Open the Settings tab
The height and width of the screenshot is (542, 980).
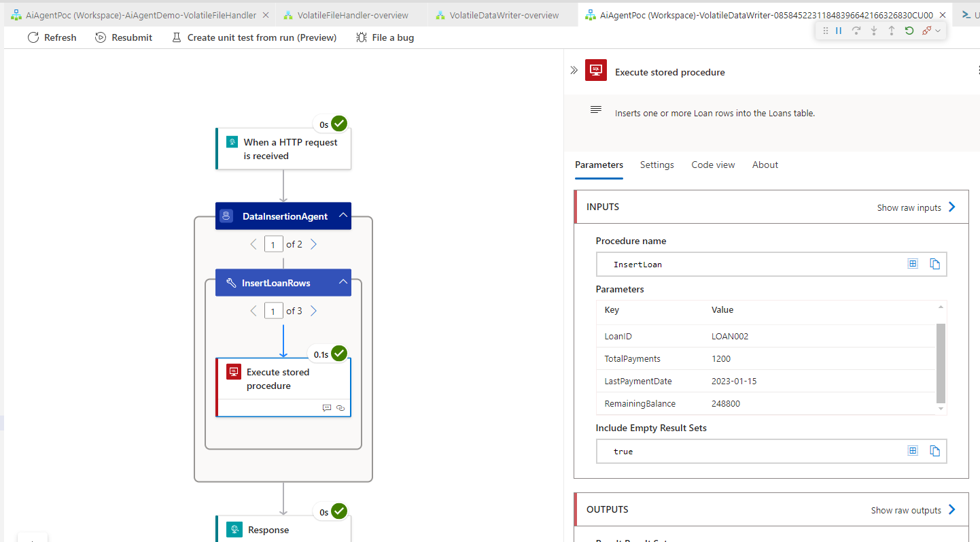(x=657, y=165)
